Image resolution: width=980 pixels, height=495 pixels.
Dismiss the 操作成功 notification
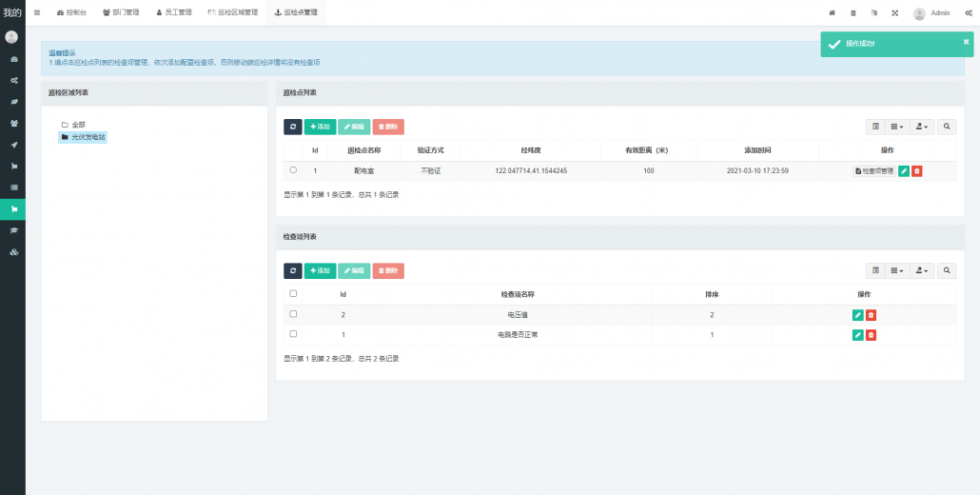pyautogui.click(x=966, y=41)
